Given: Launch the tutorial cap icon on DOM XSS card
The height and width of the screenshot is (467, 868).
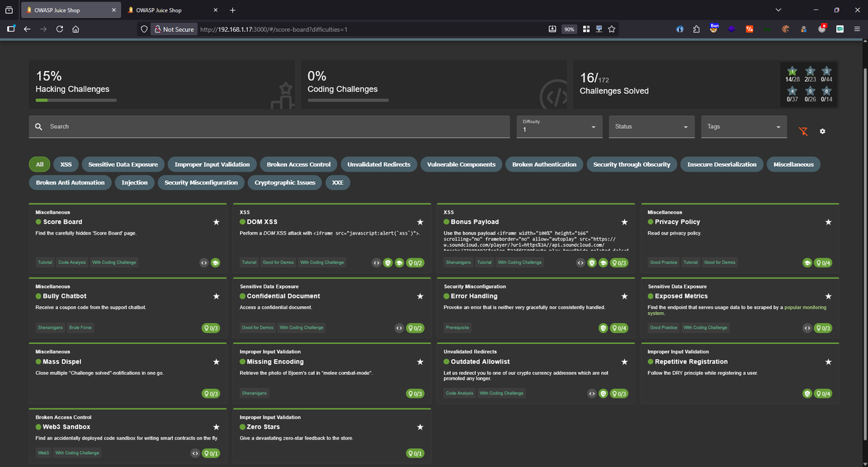Looking at the screenshot, I should (399, 262).
